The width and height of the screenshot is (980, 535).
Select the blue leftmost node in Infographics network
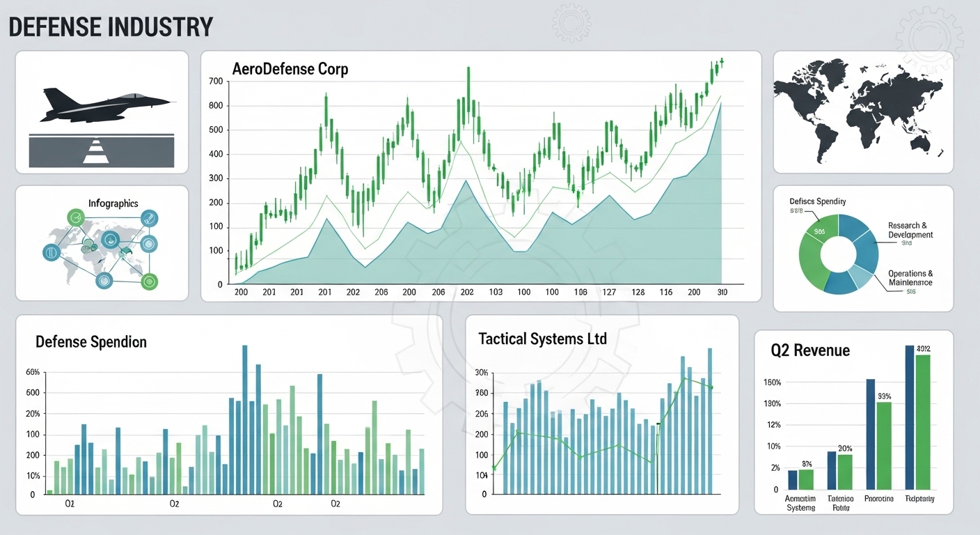53,252
